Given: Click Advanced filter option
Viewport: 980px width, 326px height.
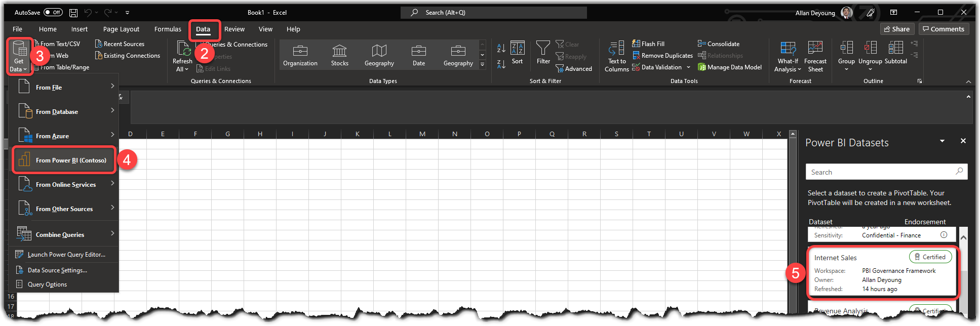Looking at the screenshot, I should tap(574, 68).
